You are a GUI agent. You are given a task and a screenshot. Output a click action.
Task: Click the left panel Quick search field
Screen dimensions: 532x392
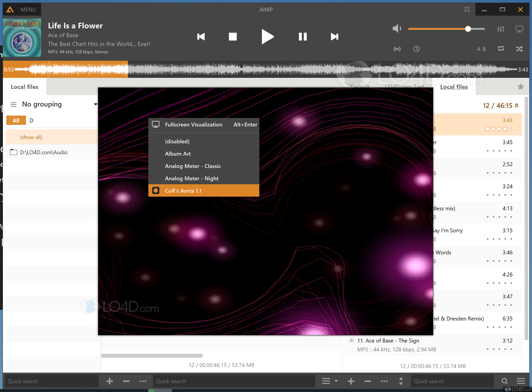[x=52, y=381]
